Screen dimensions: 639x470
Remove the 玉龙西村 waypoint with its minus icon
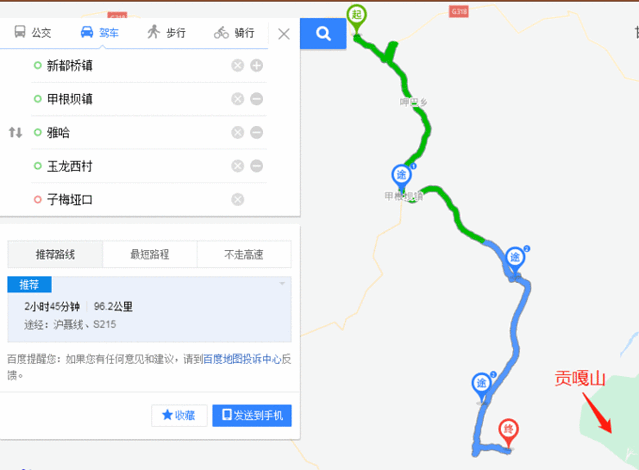pos(256,166)
